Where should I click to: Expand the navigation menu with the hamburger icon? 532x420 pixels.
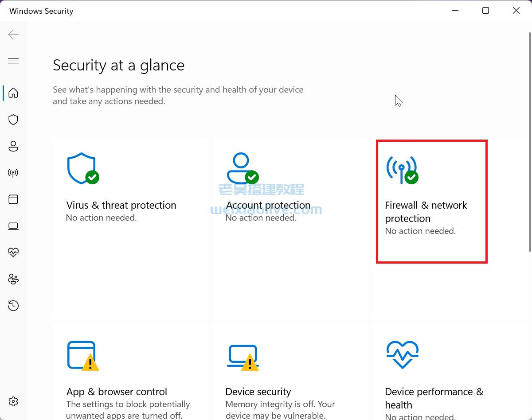click(x=13, y=61)
